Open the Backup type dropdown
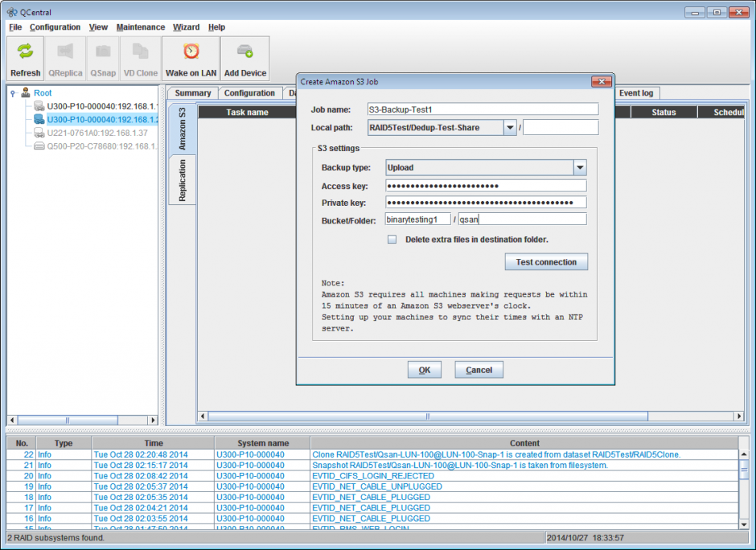The image size is (756, 550). pos(580,167)
